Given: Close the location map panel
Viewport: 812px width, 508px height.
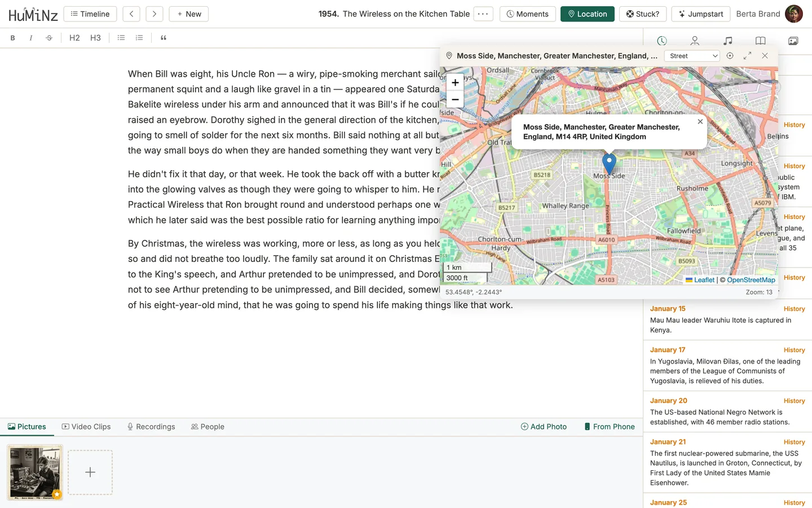Looking at the screenshot, I should [x=765, y=56].
